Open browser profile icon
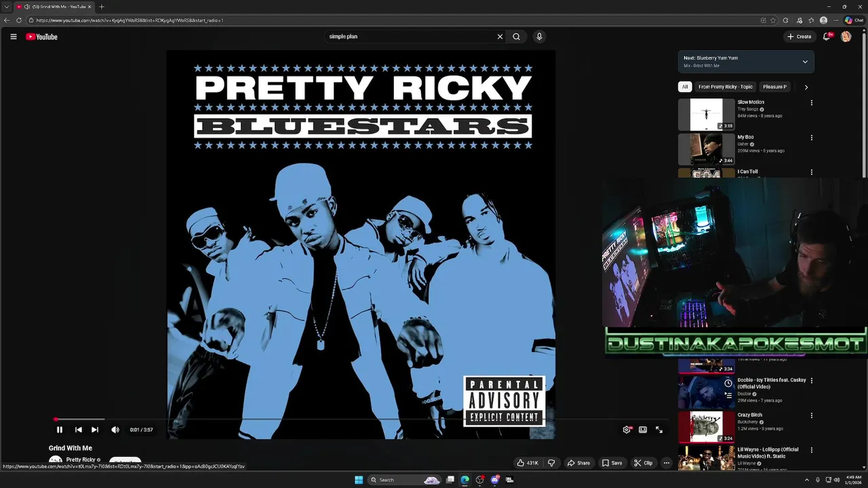 (x=823, y=20)
